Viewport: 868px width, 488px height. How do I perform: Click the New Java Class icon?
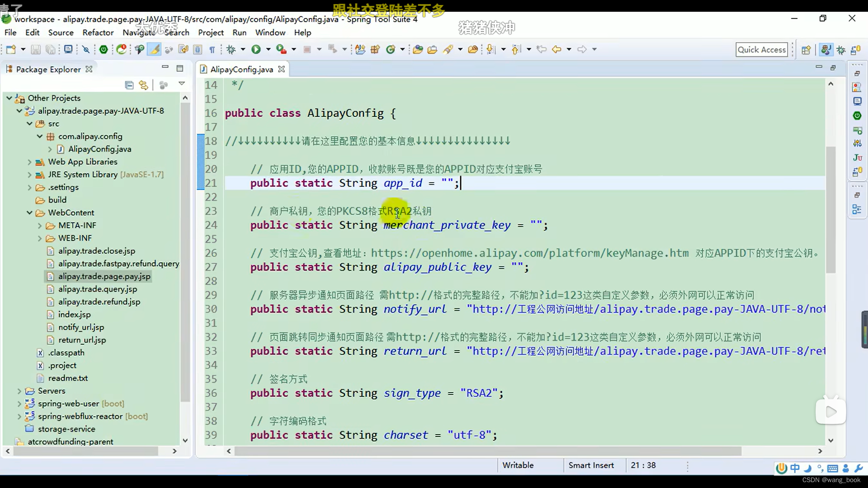(x=391, y=49)
